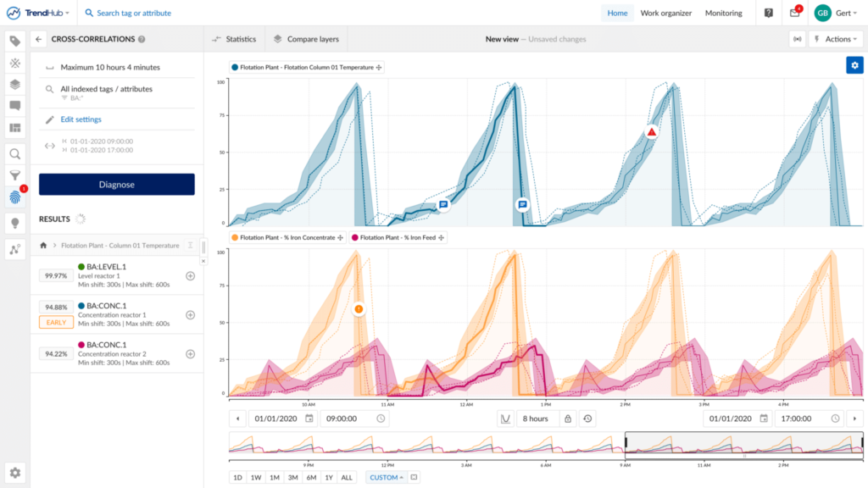Click the left blue comment marker on temperature chart
Viewport: 868px width, 488px height.
point(443,205)
